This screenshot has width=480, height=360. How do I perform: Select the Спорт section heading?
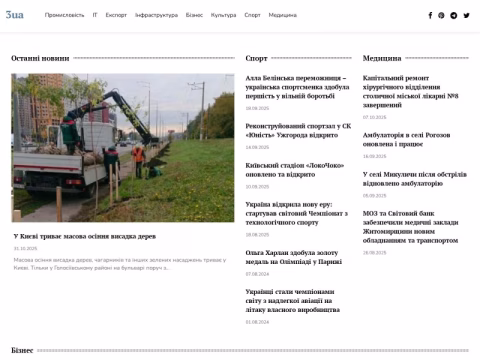point(256,58)
